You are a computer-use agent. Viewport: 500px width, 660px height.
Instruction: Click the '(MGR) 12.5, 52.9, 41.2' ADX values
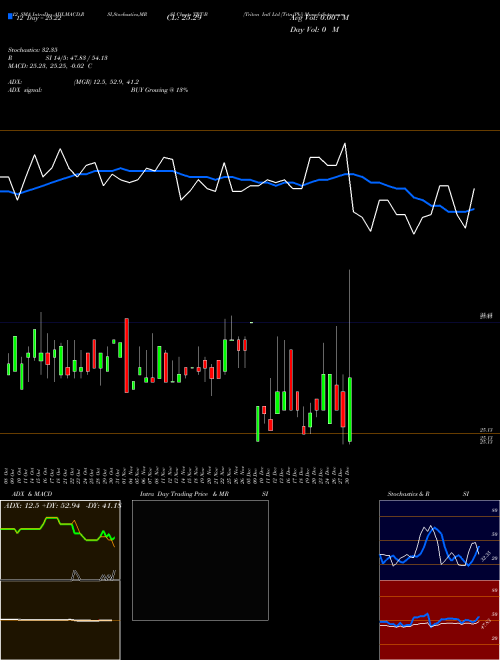[106, 82]
